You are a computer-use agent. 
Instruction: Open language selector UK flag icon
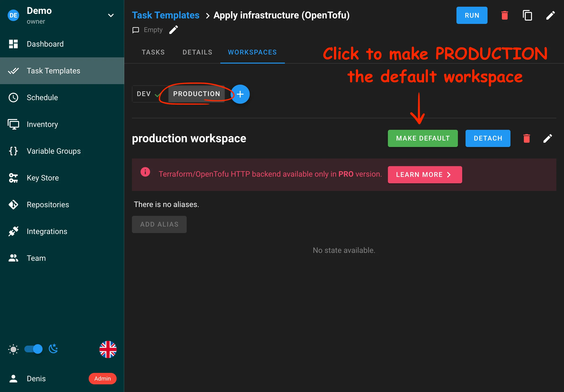pyautogui.click(x=108, y=349)
